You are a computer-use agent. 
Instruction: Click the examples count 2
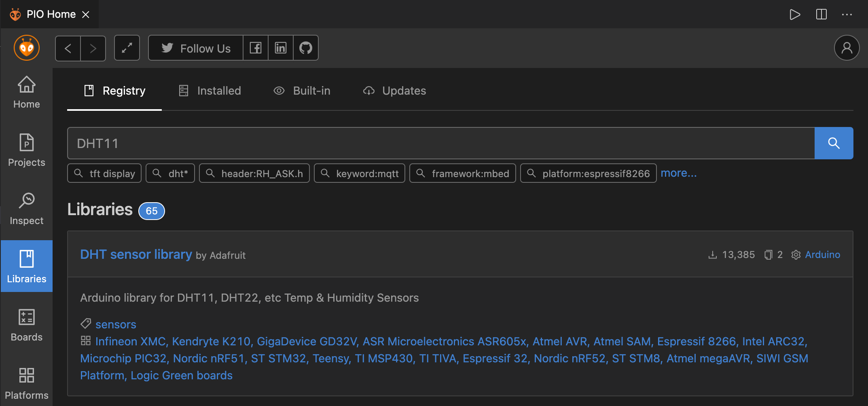[774, 254]
